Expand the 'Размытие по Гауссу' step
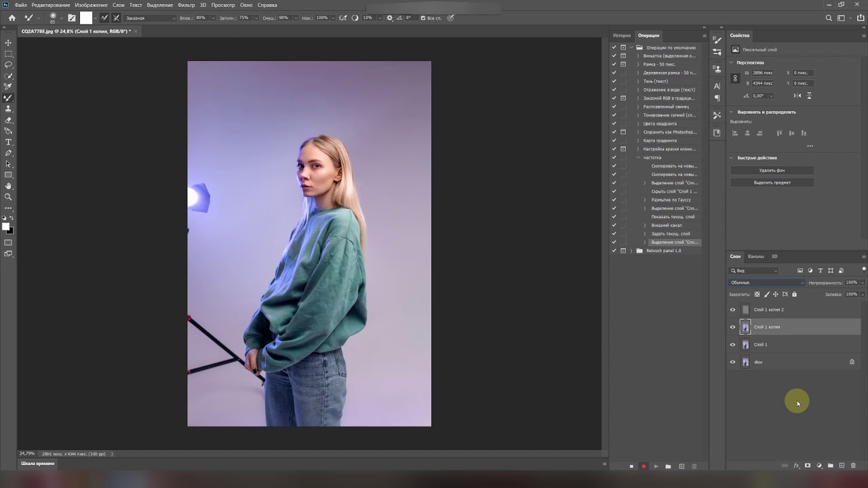Image resolution: width=868 pixels, height=488 pixels. coord(645,200)
